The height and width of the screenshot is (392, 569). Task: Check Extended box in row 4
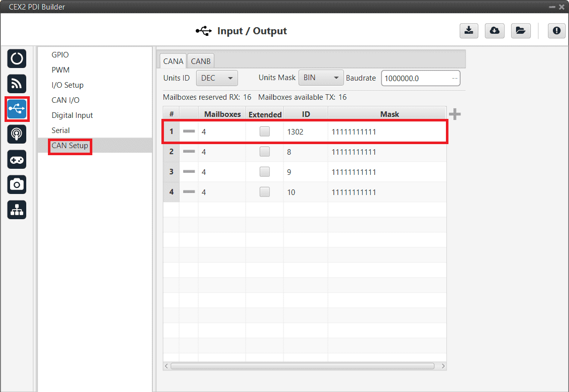pos(264,192)
